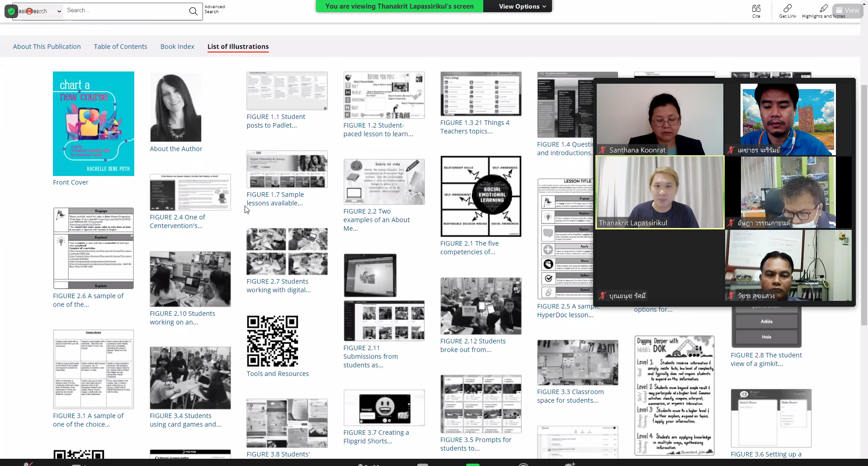868x466 pixels.
Task: Click the green shield icon
Action: (11, 11)
